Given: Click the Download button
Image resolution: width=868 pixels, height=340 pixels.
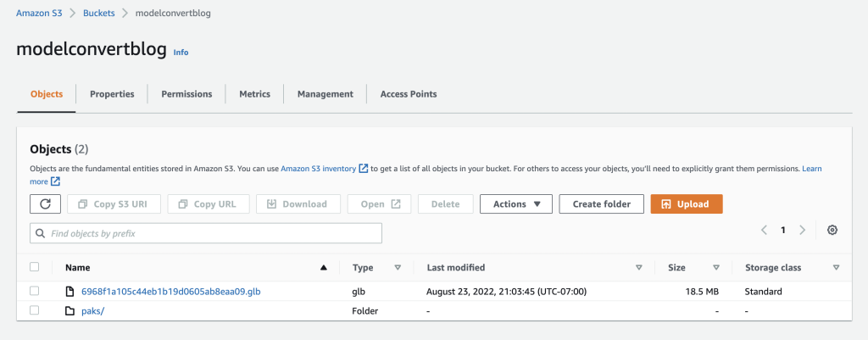Looking at the screenshot, I should tap(298, 203).
